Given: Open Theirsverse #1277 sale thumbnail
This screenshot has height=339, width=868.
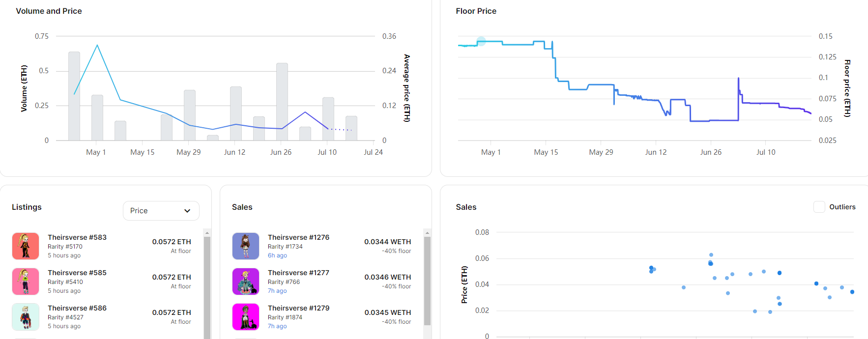Looking at the screenshot, I should 246,282.
